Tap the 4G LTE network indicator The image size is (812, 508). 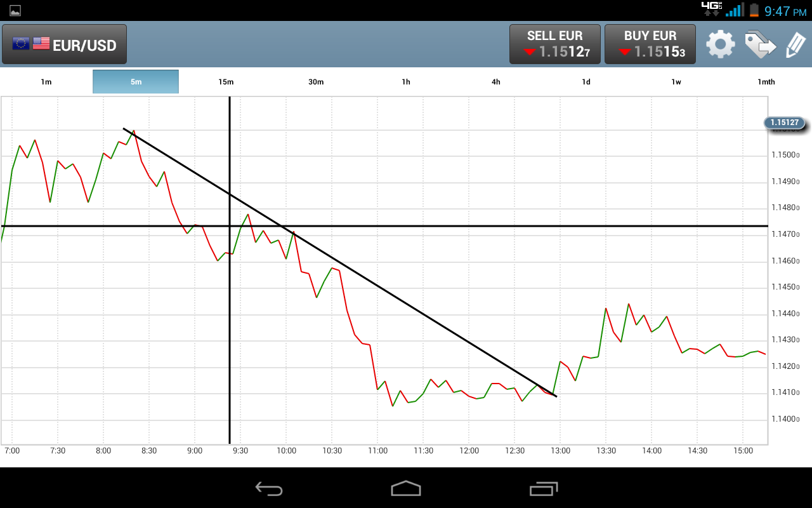click(x=711, y=9)
